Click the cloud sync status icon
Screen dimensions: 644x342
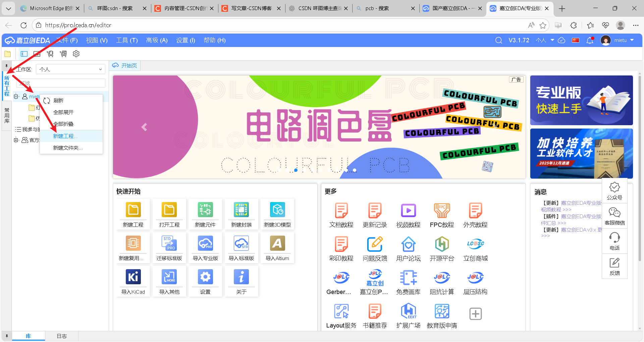pos(562,40)
